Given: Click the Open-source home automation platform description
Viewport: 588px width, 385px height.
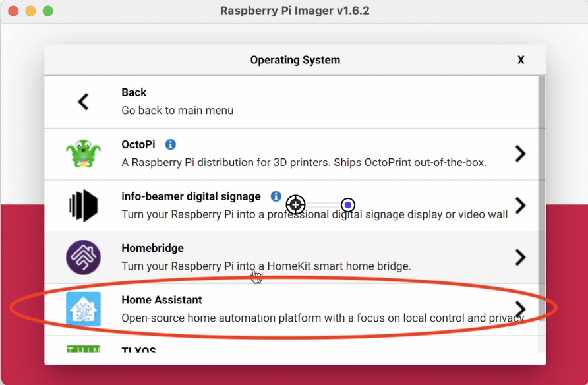Looking at the screenshot, I should tap(322, 318).
